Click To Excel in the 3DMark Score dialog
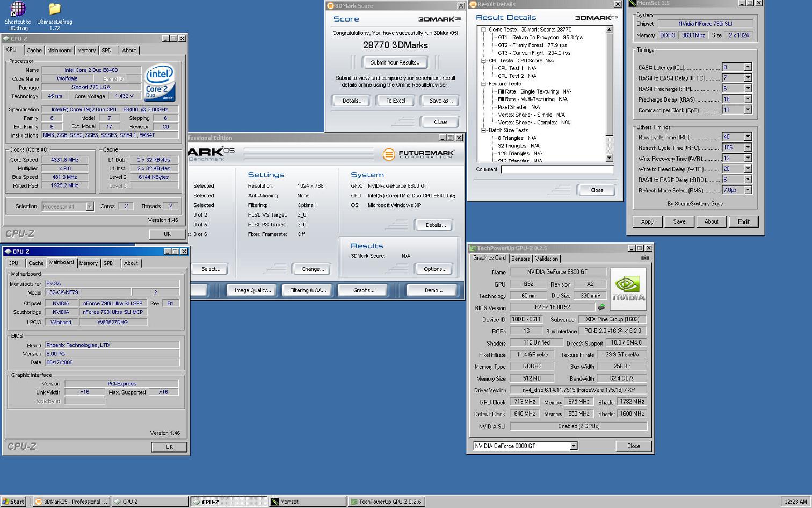Image resolution: width=812 pixels, height=508 pixels. tap(396, 101)
